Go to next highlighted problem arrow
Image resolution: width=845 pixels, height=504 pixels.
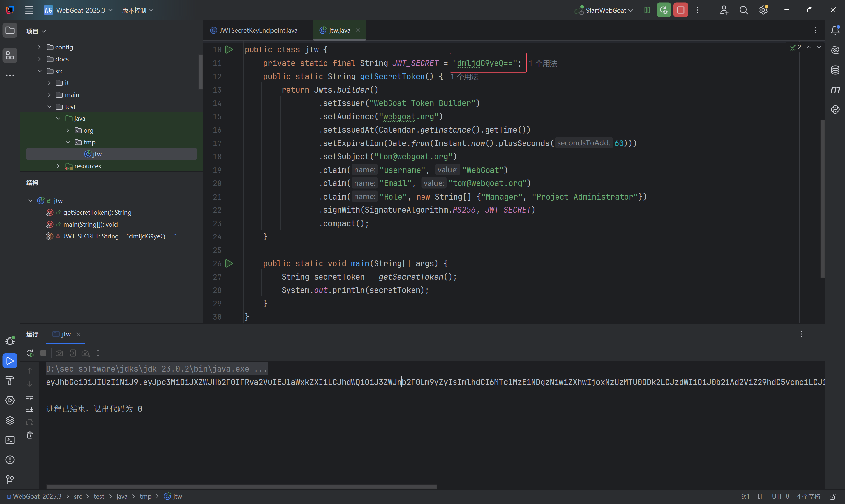point(819,47)
